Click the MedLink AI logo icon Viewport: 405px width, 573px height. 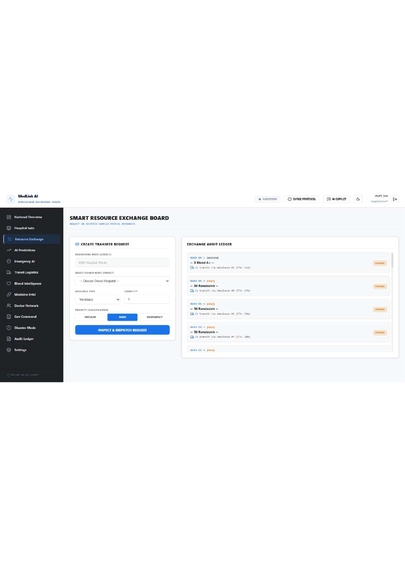[x=11, y=199]
